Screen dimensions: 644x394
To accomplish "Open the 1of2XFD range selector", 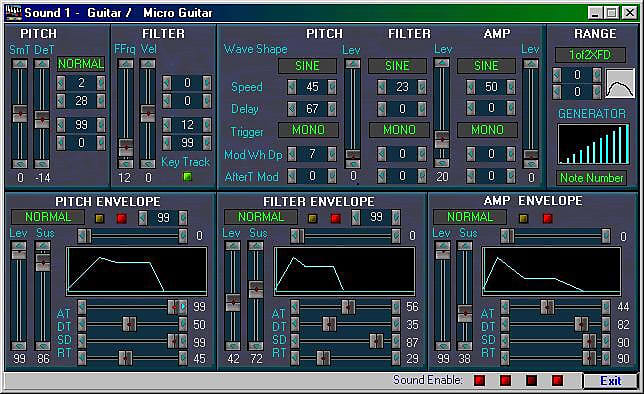I will 591,55.
